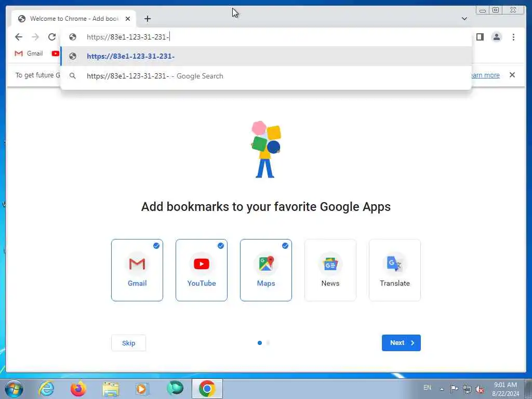Deselect the Maps app card
Viewport: 532px width, 399px height.
266,270
